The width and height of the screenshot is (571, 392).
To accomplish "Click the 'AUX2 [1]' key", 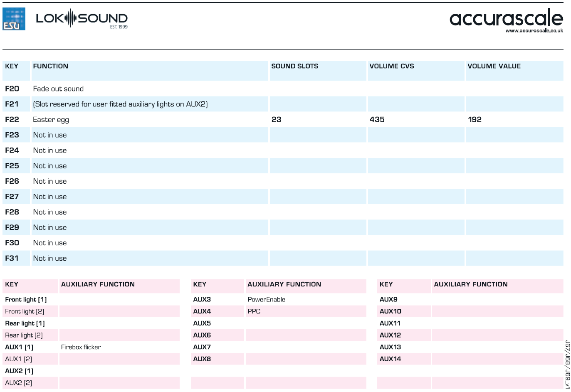I will tap(19, 371).
